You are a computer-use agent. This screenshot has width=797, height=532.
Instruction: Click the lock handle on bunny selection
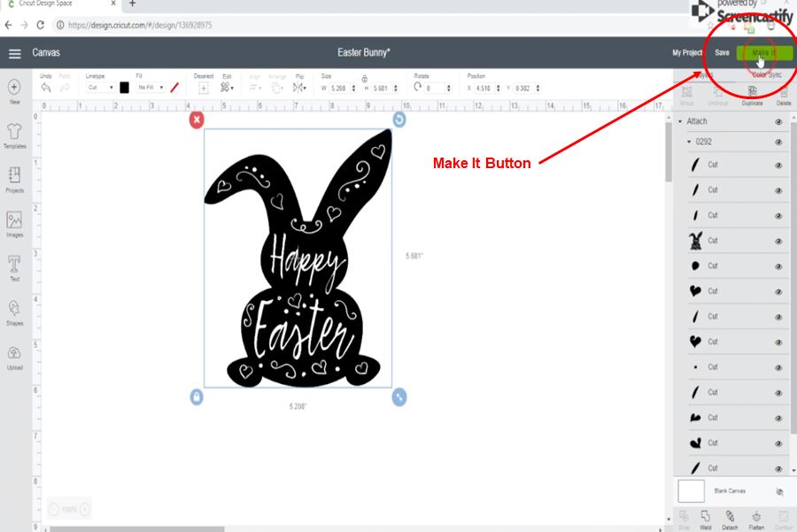point(197,397)
